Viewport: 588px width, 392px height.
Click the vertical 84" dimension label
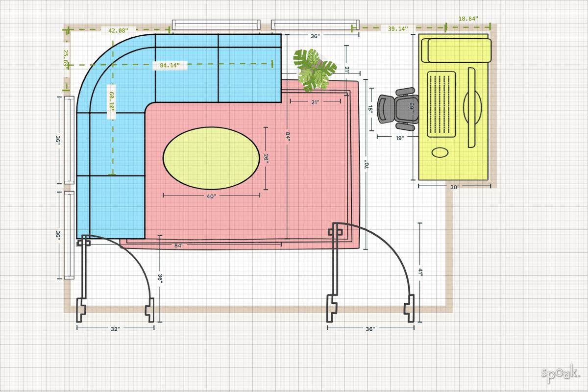(x=288, y=136)
